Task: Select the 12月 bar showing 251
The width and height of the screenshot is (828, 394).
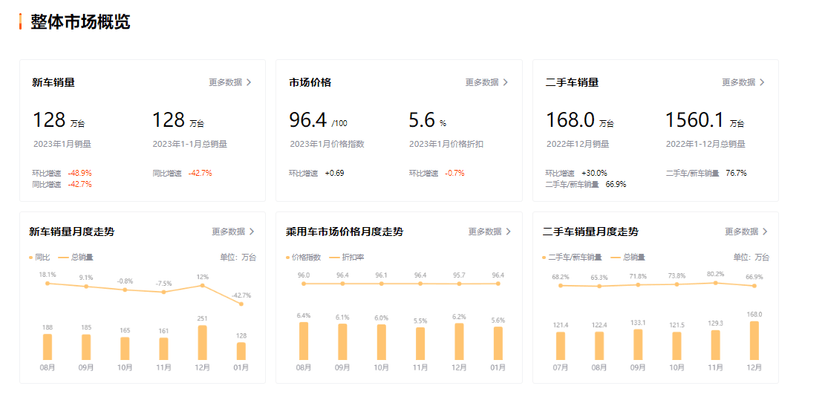Action: pyautogui.click(x=202, y=343)
